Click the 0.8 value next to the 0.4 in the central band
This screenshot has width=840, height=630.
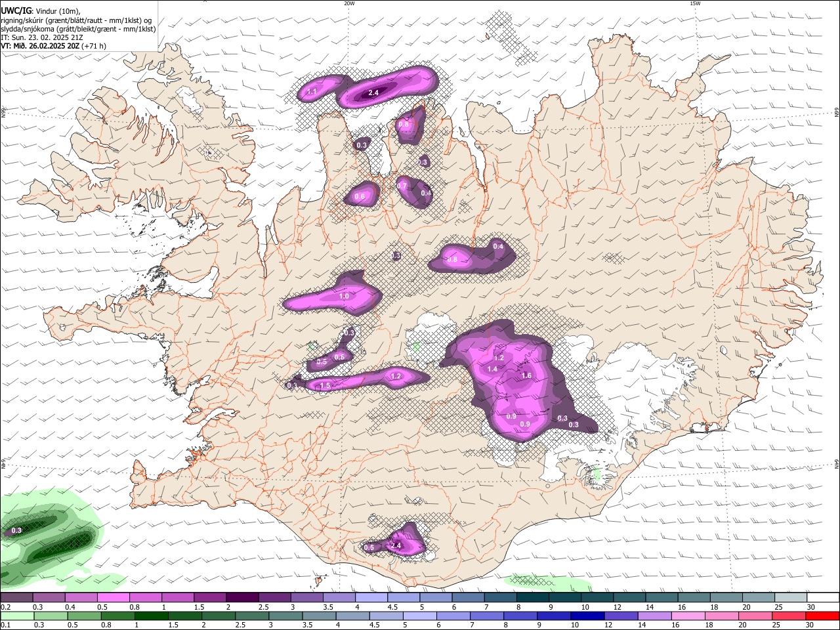click(x=452, y=259)
